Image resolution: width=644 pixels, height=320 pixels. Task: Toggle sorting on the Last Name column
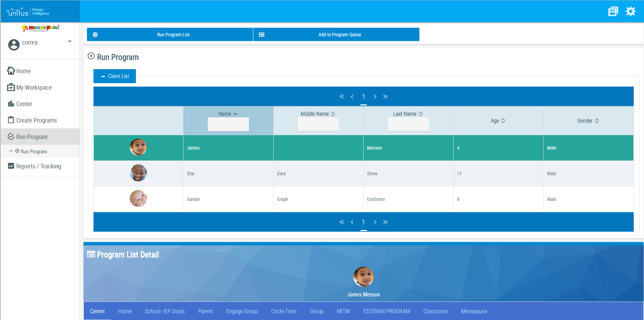click(x=408, y=114)
